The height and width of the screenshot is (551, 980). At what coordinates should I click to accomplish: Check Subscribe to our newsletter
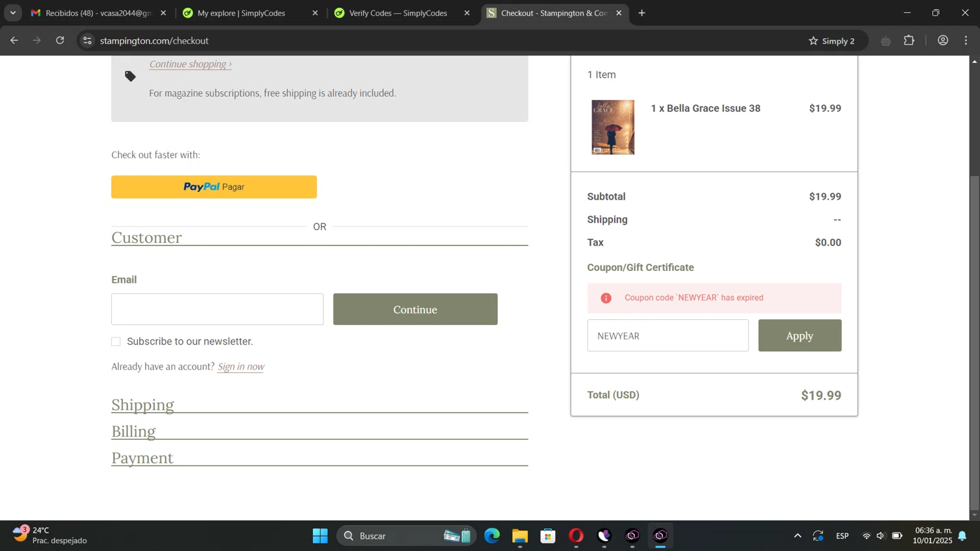click(x=116, y=341)
